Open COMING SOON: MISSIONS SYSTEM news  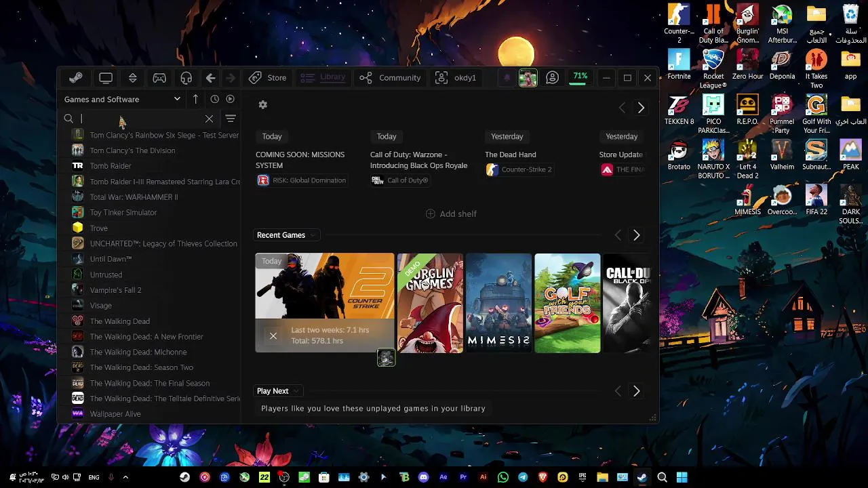[300, 159]
